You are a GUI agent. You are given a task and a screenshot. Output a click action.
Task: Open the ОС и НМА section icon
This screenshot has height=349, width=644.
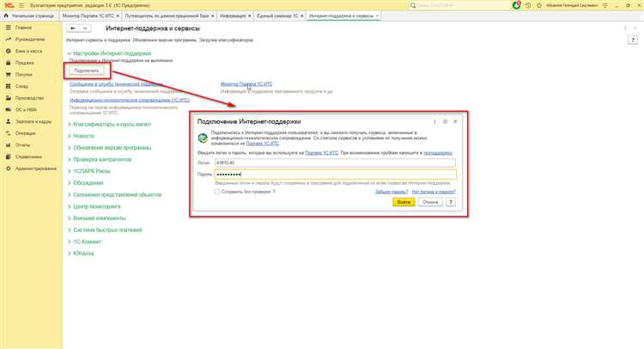tap(9, 110)
